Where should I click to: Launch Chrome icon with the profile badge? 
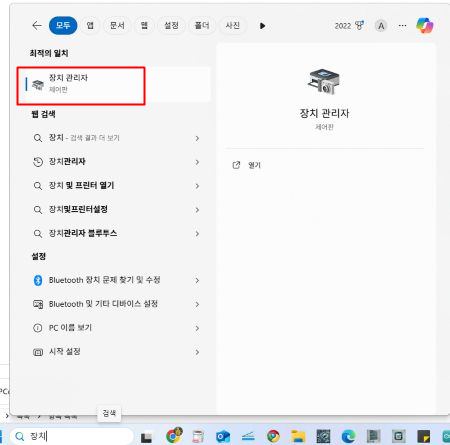[174, 435]
